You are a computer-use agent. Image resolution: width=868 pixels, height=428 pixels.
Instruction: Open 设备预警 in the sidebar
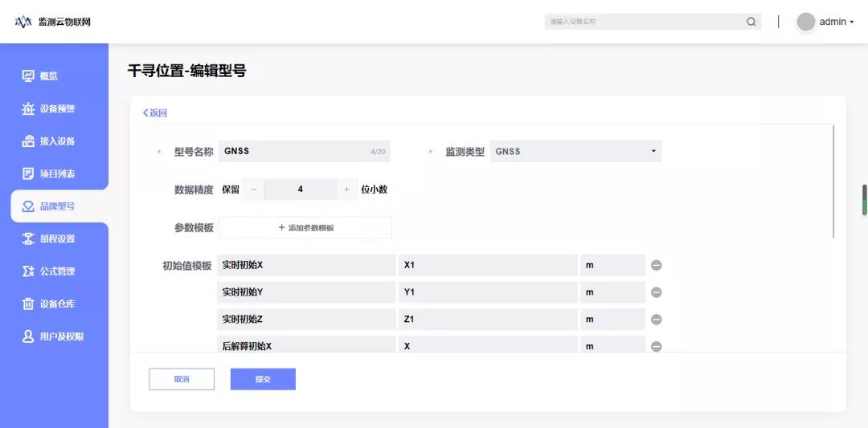tap(49, 109)
